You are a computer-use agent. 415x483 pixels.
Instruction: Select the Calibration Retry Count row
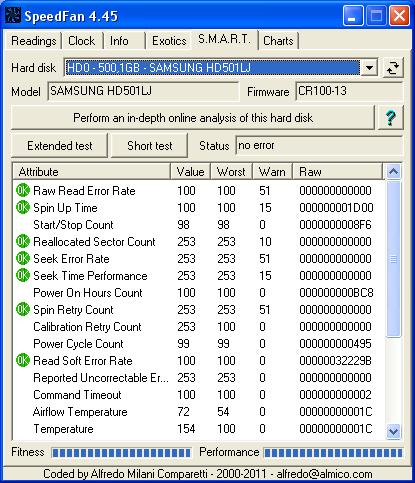199,327
